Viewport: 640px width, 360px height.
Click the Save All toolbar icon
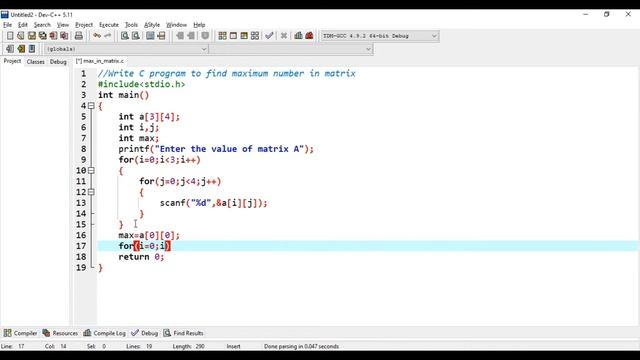(42, 36)
